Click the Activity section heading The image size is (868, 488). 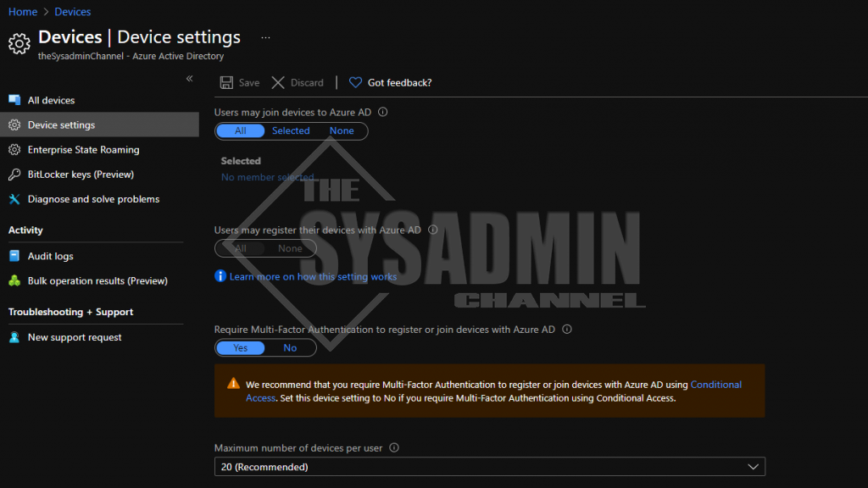click(x=25, y=230)
